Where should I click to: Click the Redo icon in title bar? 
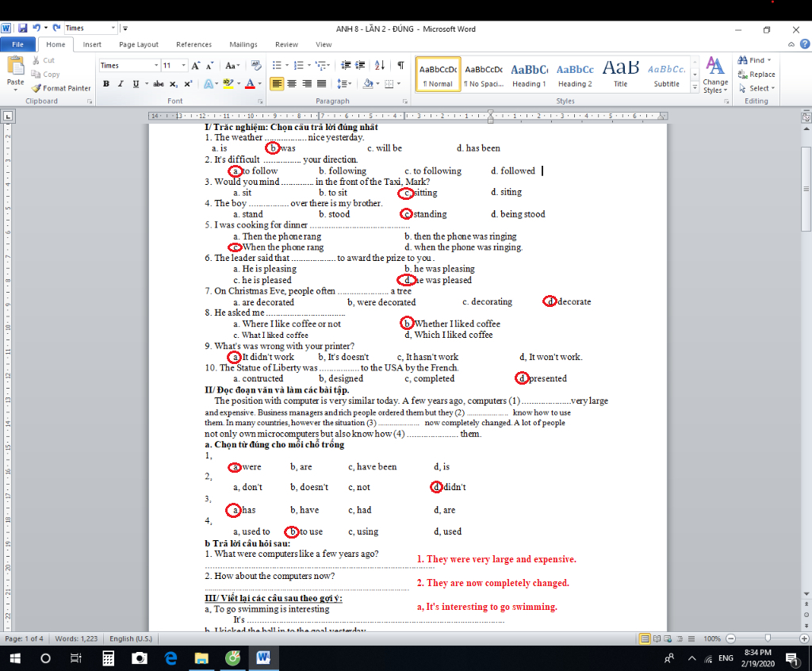(x=56, y=28)
